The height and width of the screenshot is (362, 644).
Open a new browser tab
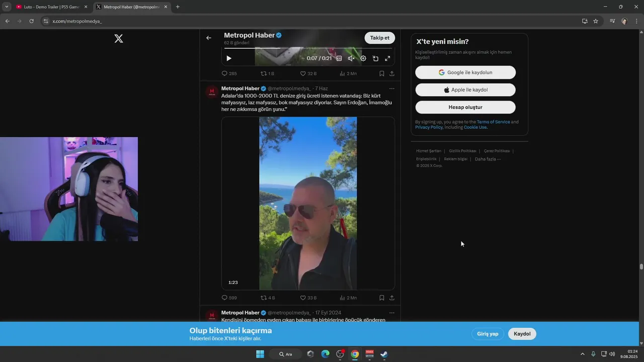tap(178, 7)
